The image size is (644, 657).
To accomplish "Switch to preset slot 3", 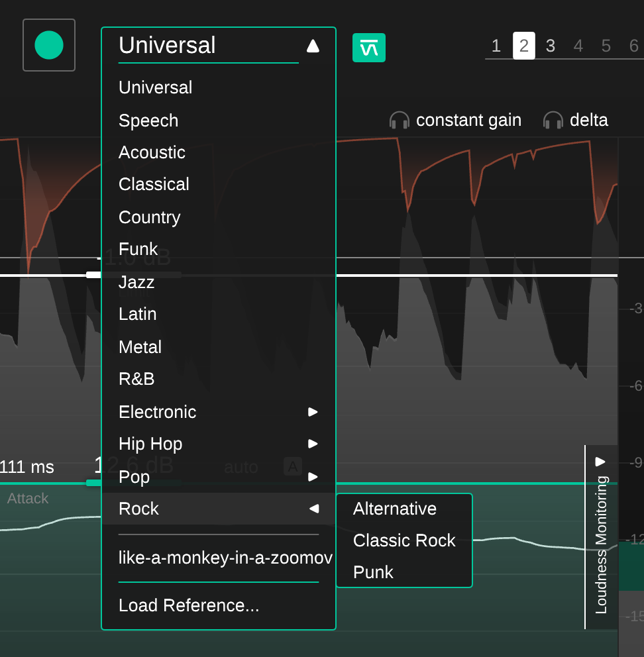I will tap(550, 46).
